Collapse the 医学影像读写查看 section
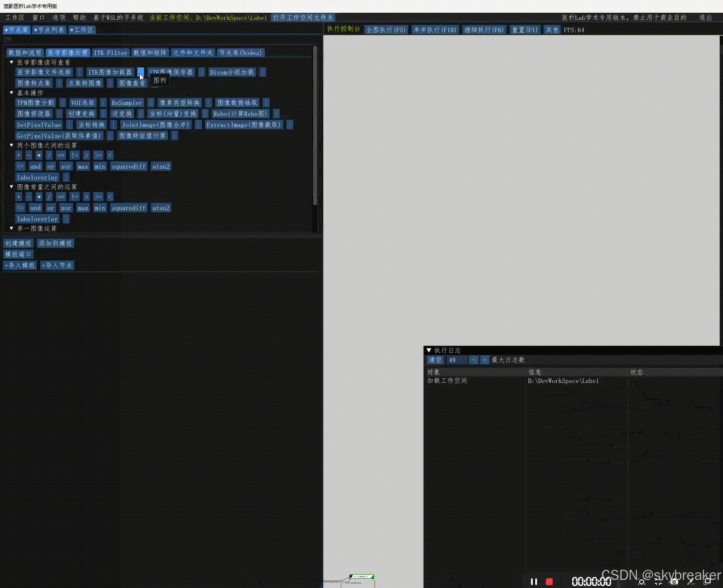Viewport: 723px width, 588px height. [11, 62]
